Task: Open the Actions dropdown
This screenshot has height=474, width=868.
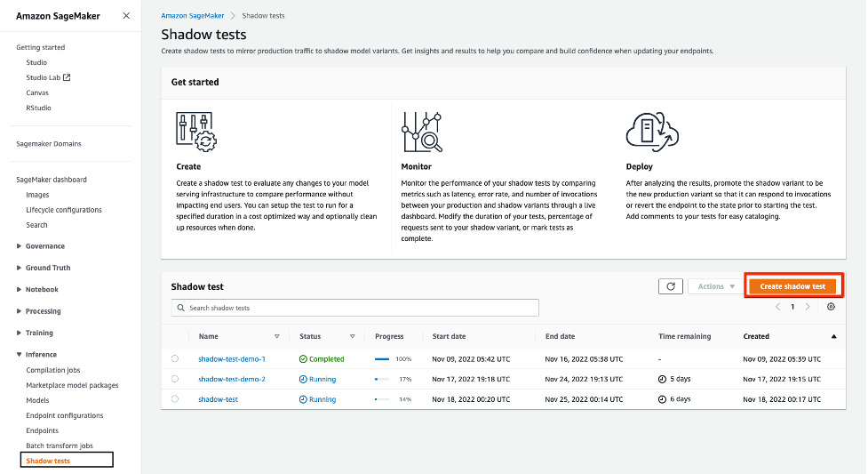Action: pyautogui.click(x=716, y=286)
